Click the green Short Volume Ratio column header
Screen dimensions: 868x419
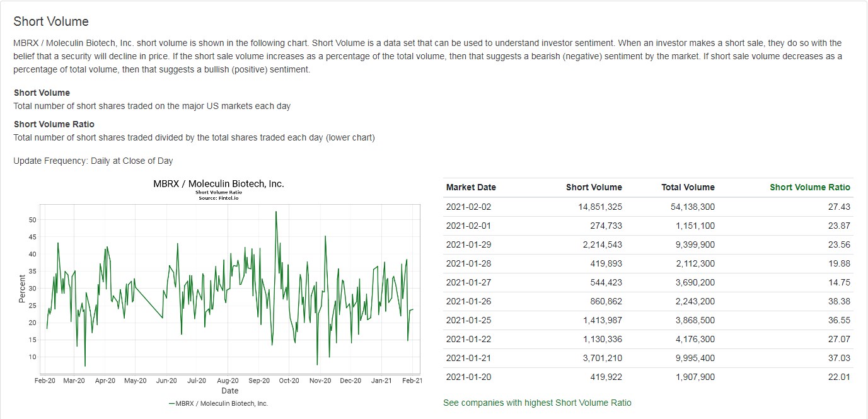pos(809,187)
